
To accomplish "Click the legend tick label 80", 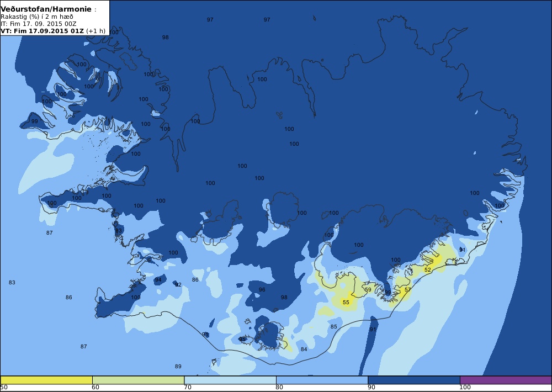I will click(279, 388).
